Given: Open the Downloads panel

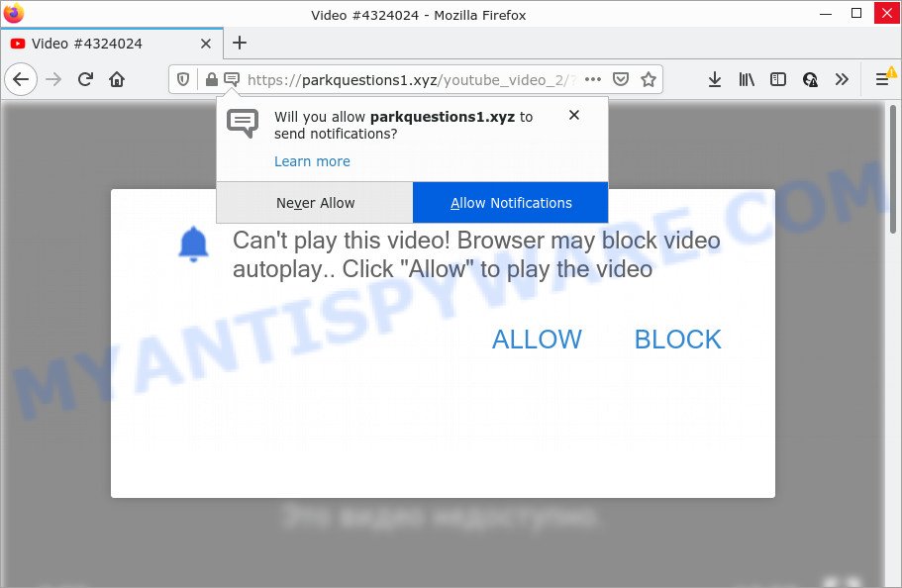Looking at the screenshot, I should tap(715, 79).
